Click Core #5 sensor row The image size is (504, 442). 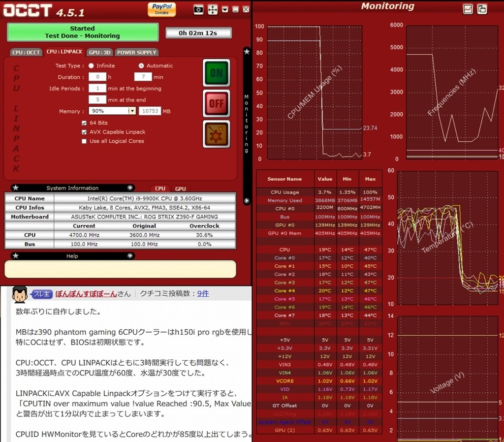pyautogui.click(x=319, y=299)
